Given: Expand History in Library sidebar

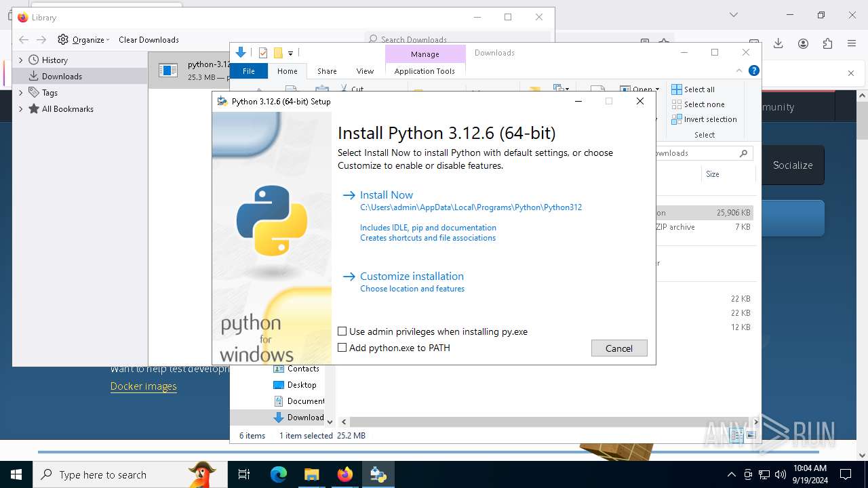Looking at the screenshot, I should [x=20, y=60].
